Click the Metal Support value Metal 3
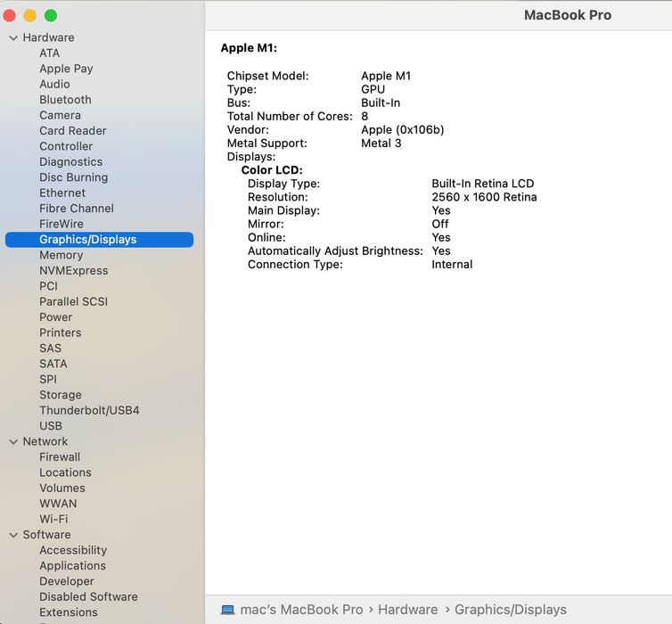This screenshot has height=624, width=672. (381, 144)
